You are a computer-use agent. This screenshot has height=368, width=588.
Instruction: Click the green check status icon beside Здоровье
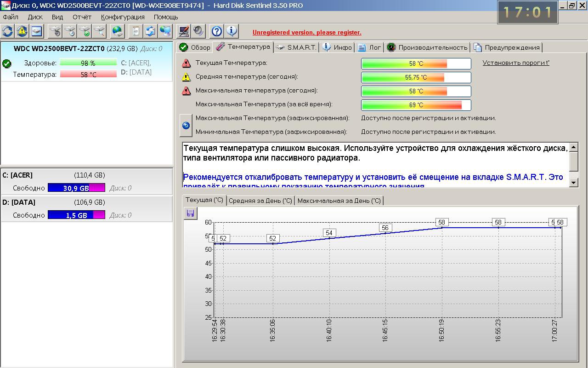coord(6,63)
